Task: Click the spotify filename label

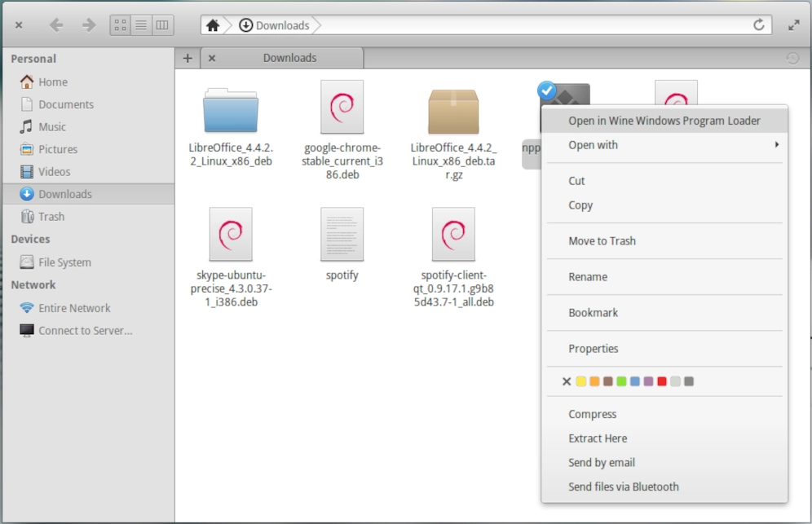Action: click(x=342, y=275)
